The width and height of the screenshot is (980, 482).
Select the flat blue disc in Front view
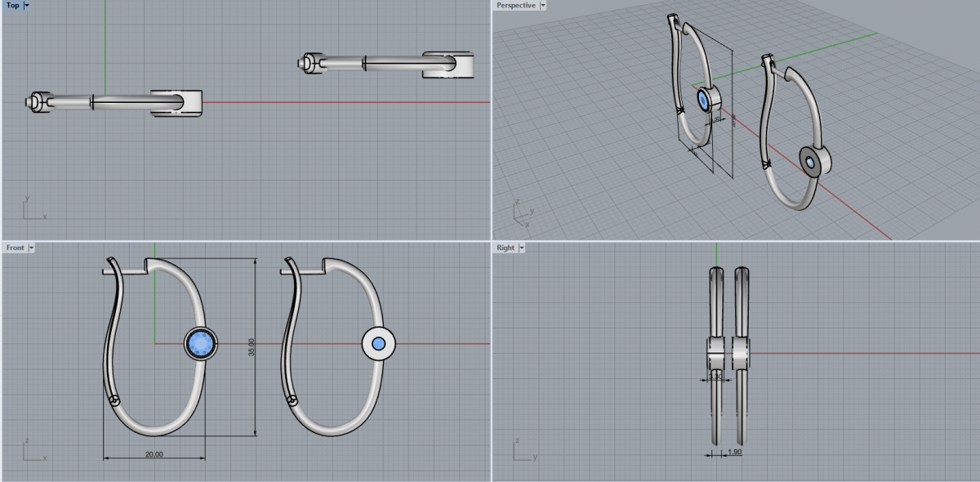[x=379, y=344]
